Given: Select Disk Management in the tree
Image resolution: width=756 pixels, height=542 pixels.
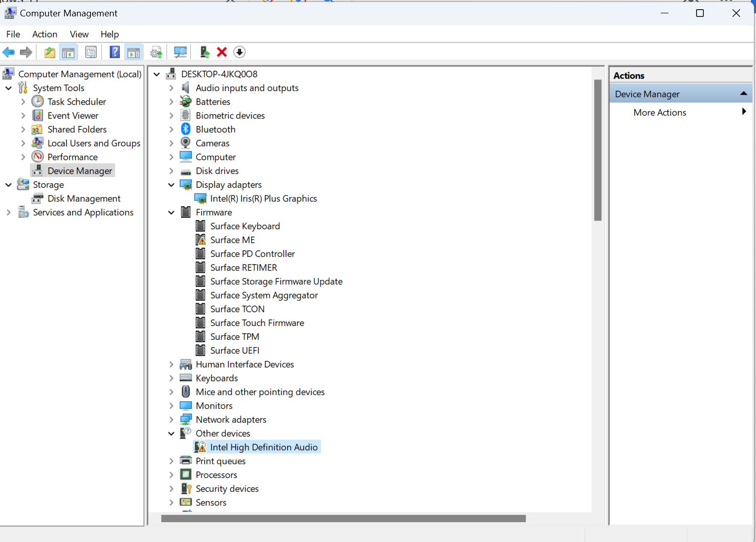Looking at the screenshot, I should click(x=84, y=199).
